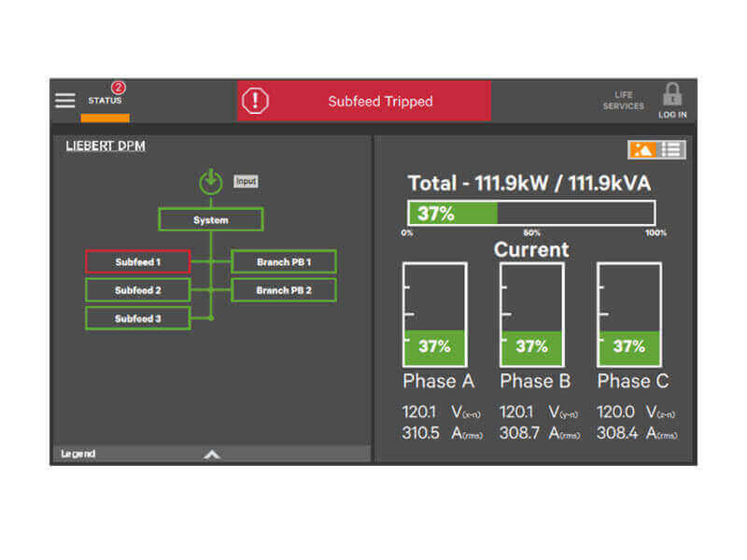Image resolution: width=747 pixels, height=560 pixels.
Task: Click the Subfeed Tripped alarm banner
Action: click(380, 101)
